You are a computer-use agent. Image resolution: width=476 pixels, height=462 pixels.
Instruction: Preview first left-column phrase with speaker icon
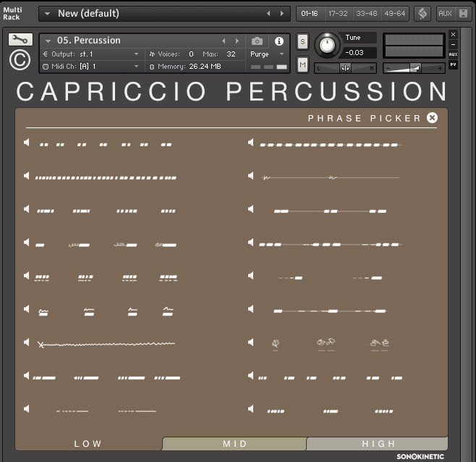(27, 142)
